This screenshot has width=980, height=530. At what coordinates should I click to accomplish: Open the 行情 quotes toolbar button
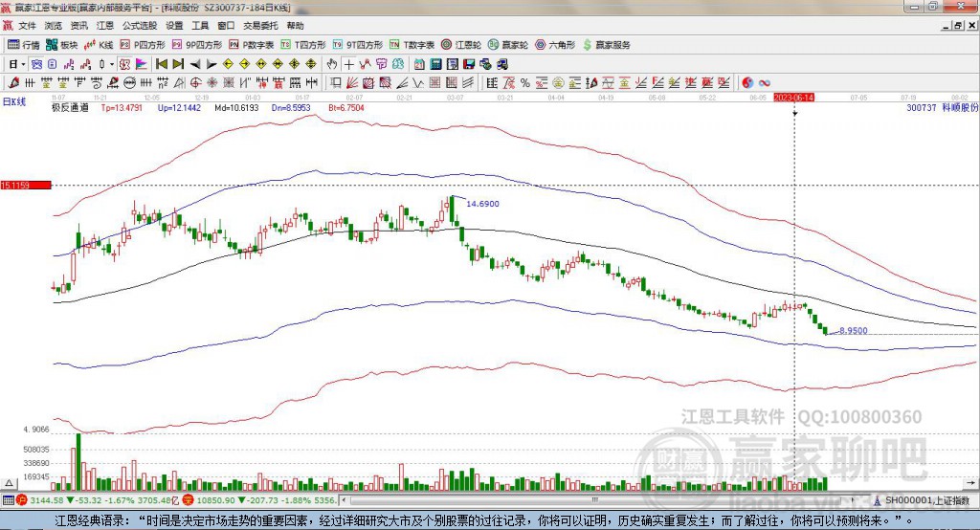23,45
